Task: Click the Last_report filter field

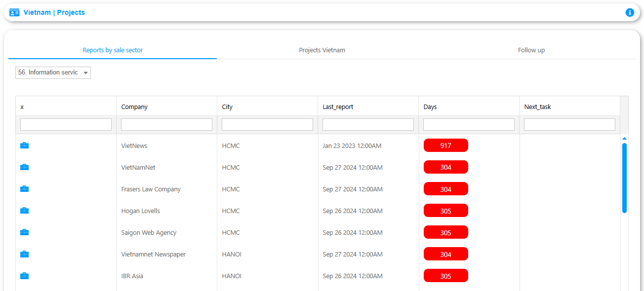Action: click(368, 124)
